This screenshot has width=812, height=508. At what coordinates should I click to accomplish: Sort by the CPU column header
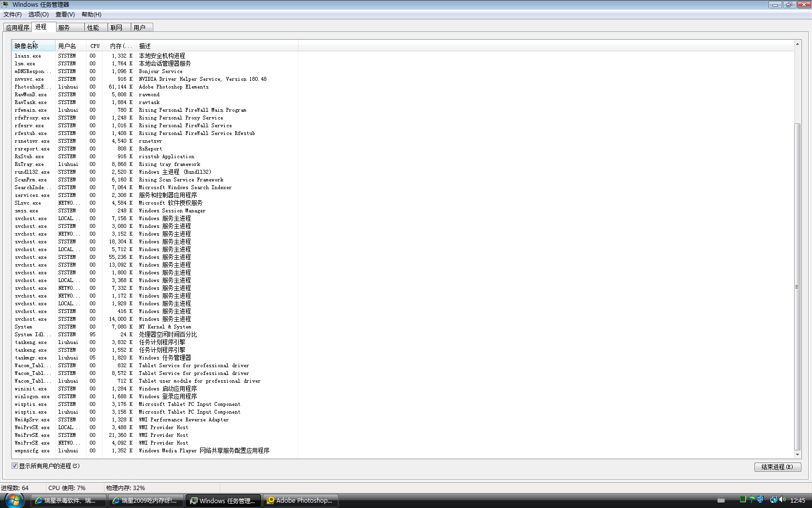95,46
